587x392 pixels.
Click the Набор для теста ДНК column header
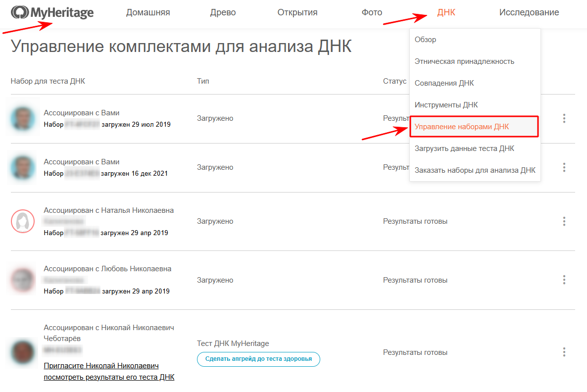(48, 81)
